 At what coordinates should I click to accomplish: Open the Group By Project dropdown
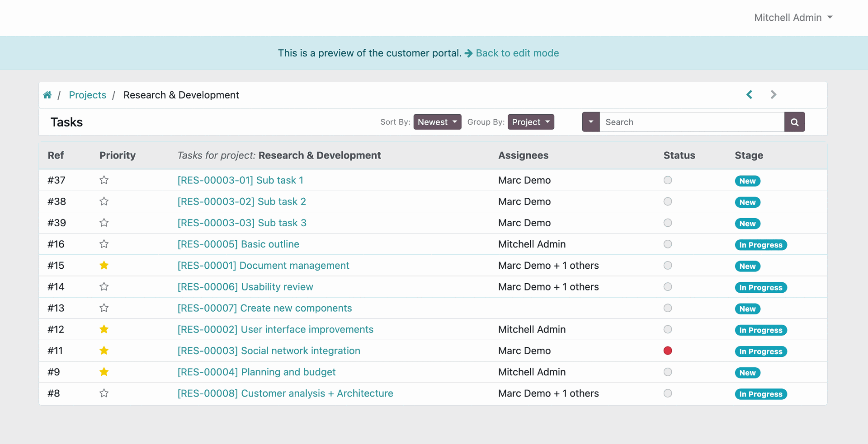tap(530, 122)
